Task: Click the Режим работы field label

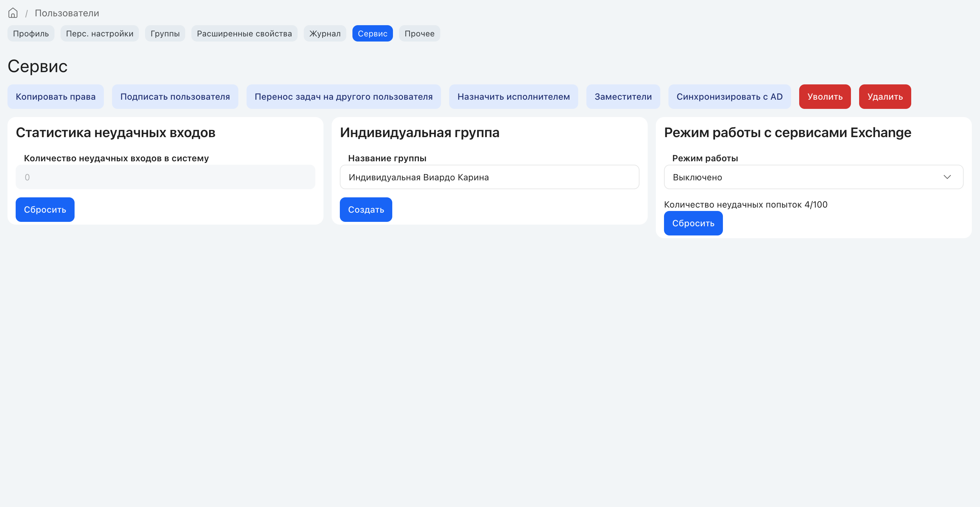Action: pyautogui.click(x=705, y=158)
